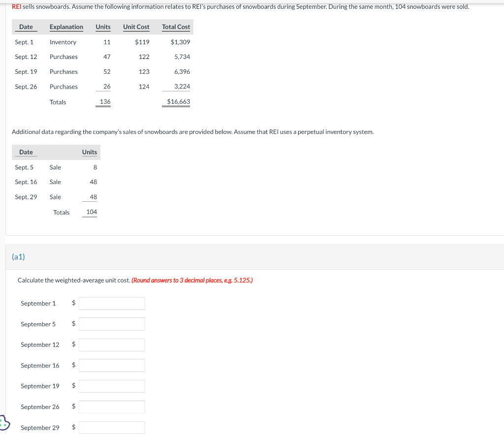Click the September 1 answer field

click(112, 303)
